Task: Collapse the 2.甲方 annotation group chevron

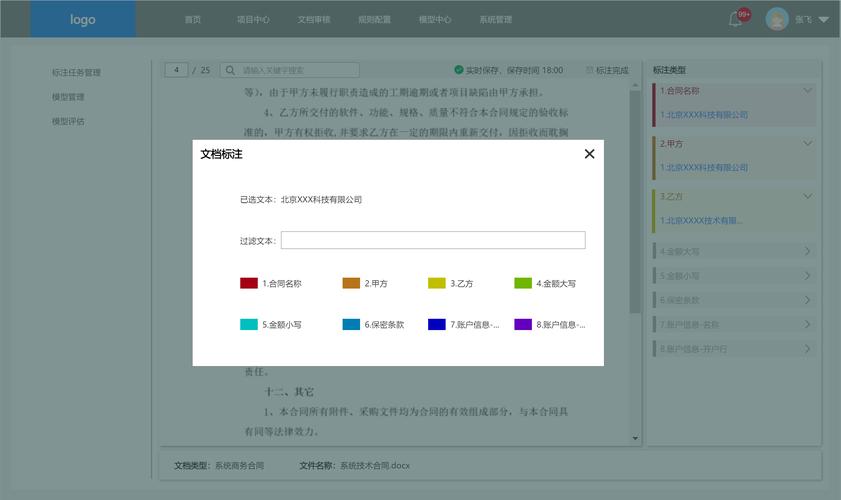Action: point(807,143)
